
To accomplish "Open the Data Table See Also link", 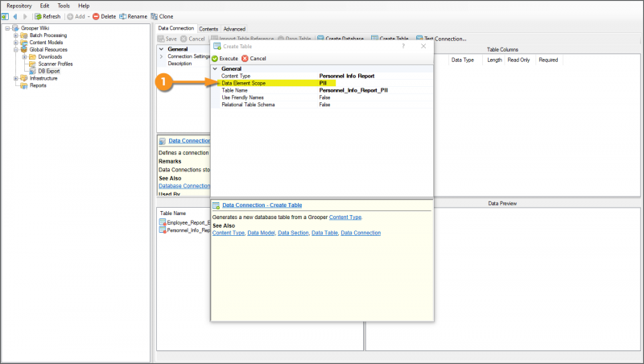I will (324, 233).
